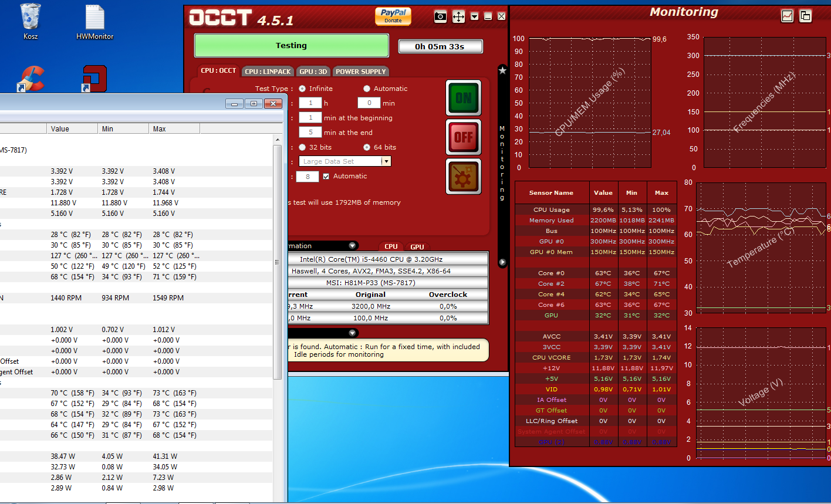Stop the test with the red OFF button

point(464,137)
